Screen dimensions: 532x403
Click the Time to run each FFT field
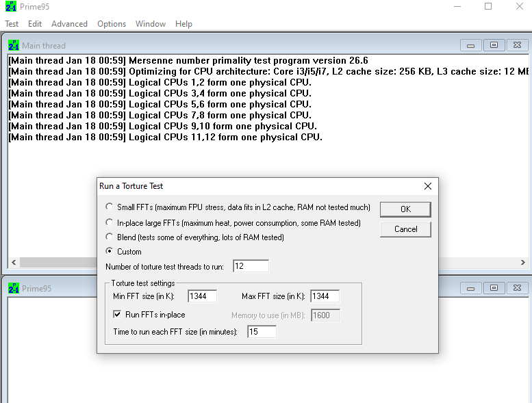[x=262, y=331]
